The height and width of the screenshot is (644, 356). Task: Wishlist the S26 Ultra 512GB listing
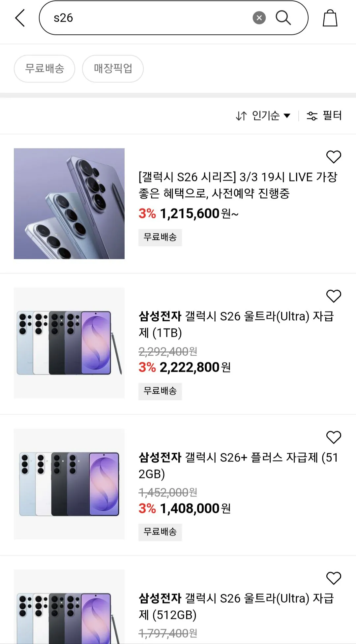[333, 578]
